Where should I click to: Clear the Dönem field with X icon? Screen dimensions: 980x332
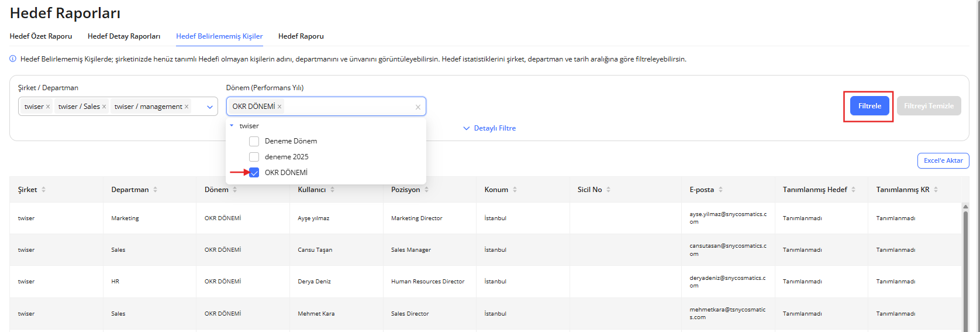tap(417, 107)
